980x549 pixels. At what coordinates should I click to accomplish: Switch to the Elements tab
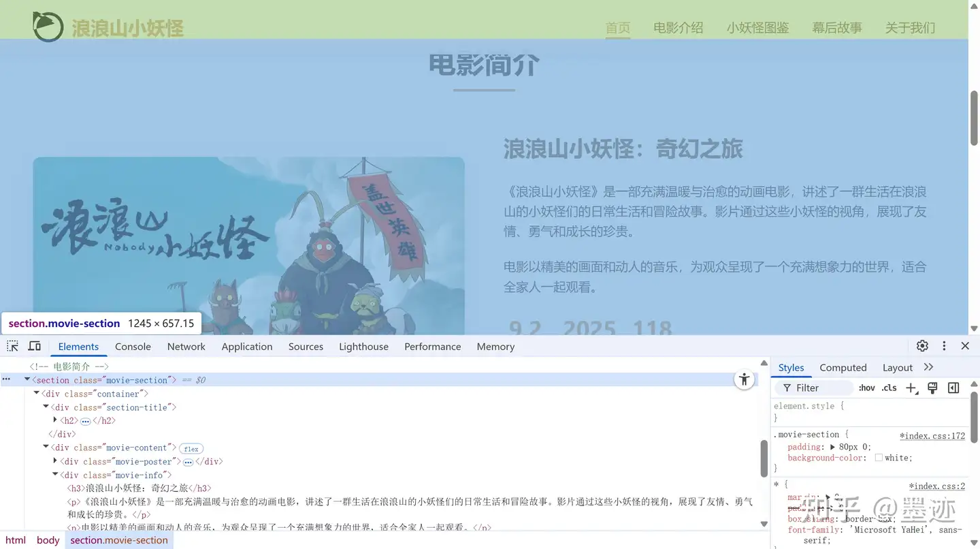coord(78,346)
